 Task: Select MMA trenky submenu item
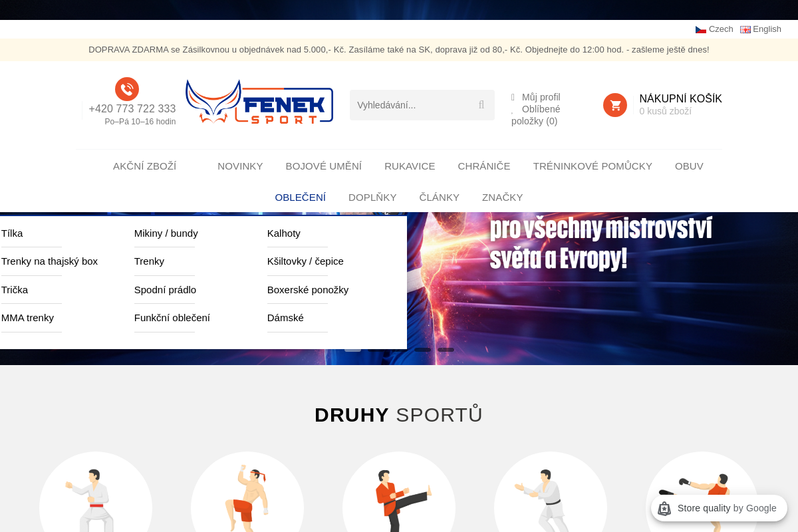pyautogui.click(x=27, y=318)
